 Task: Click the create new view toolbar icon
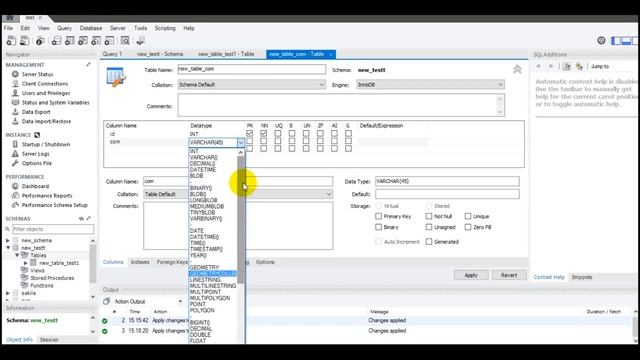[x=83, y=40]
